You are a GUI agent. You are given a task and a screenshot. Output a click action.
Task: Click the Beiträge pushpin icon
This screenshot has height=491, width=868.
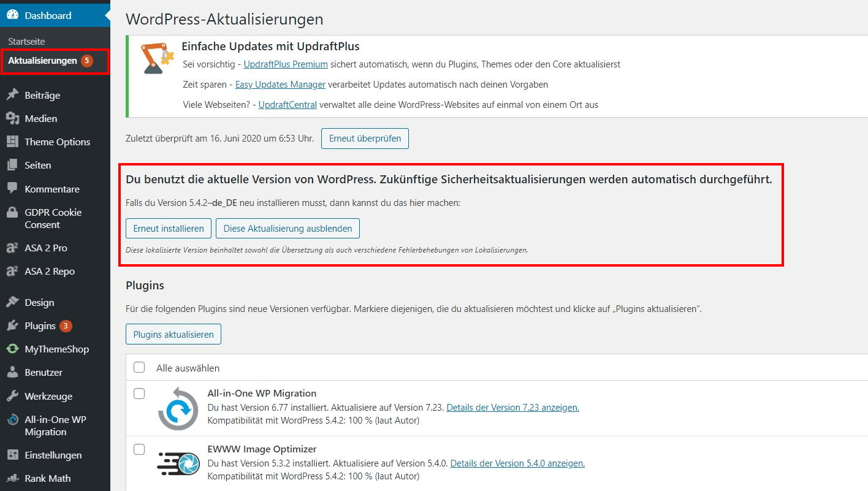coord(12,95)
